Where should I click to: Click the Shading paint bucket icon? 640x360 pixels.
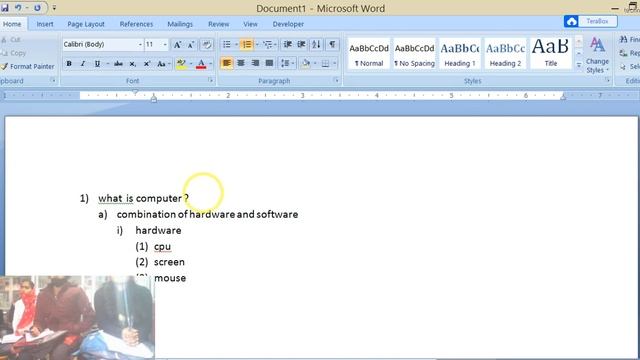[306, 63]
